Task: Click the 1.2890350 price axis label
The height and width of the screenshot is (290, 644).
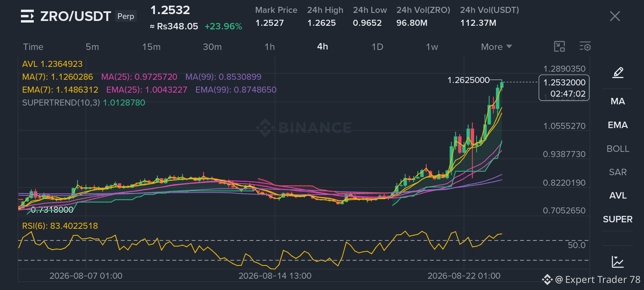Action: pyautogui.click(x=564, y=69)
